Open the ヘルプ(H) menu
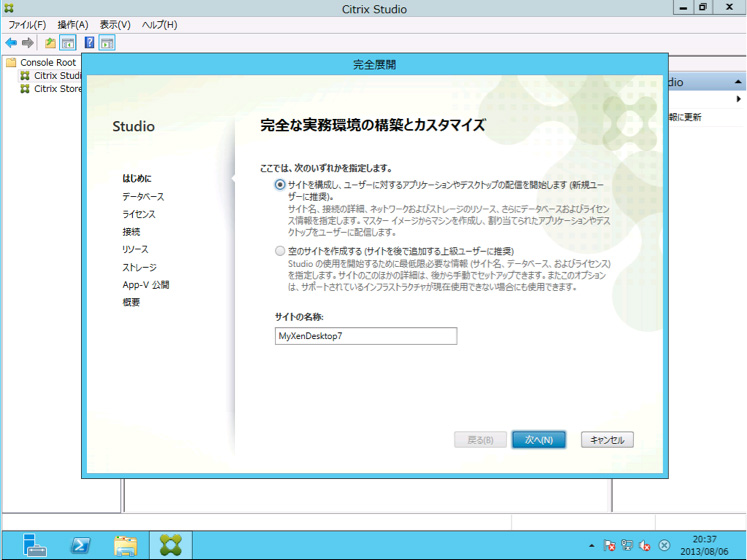The width and height of the screenshot is (747, 560). [160, 25]
